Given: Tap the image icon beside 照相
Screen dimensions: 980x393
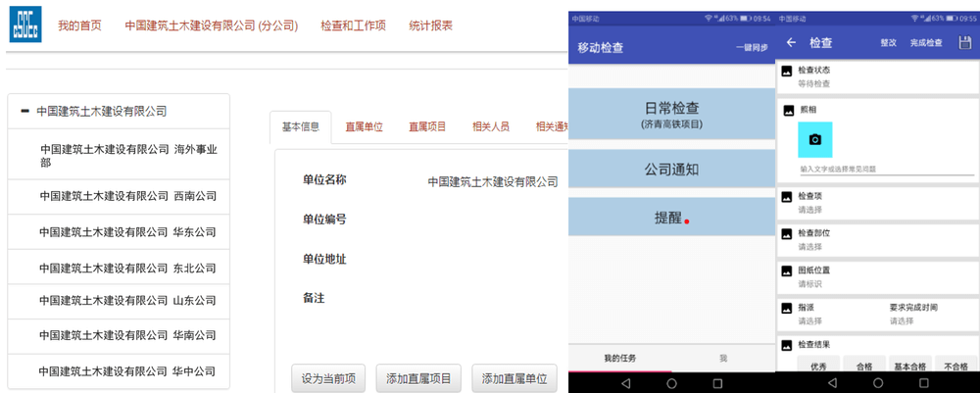Looking at the screenshot, I should (789, 110).
